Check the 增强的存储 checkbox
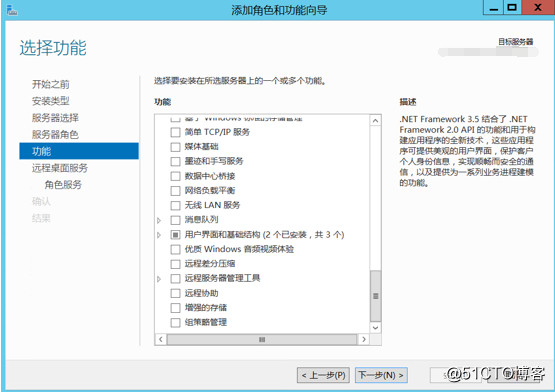The width and height of the screenshot is (555, 392). (175, 308)
